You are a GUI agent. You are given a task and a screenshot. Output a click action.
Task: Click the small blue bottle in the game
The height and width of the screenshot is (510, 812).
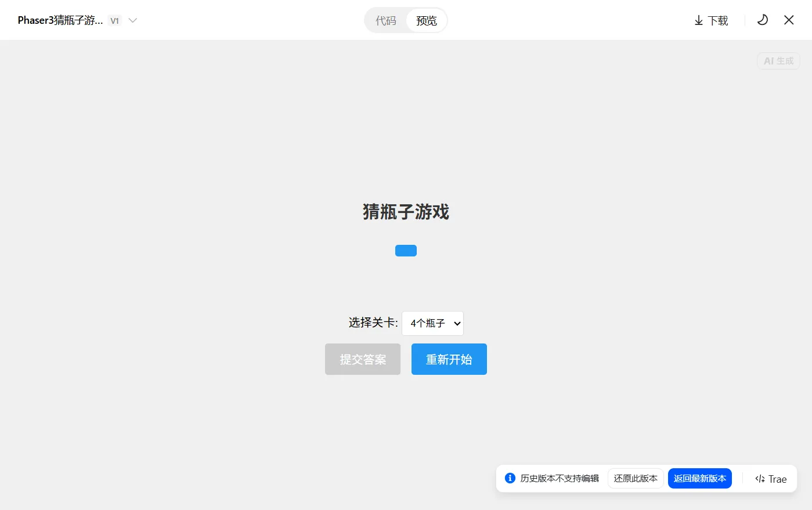(x=406, y=250)
